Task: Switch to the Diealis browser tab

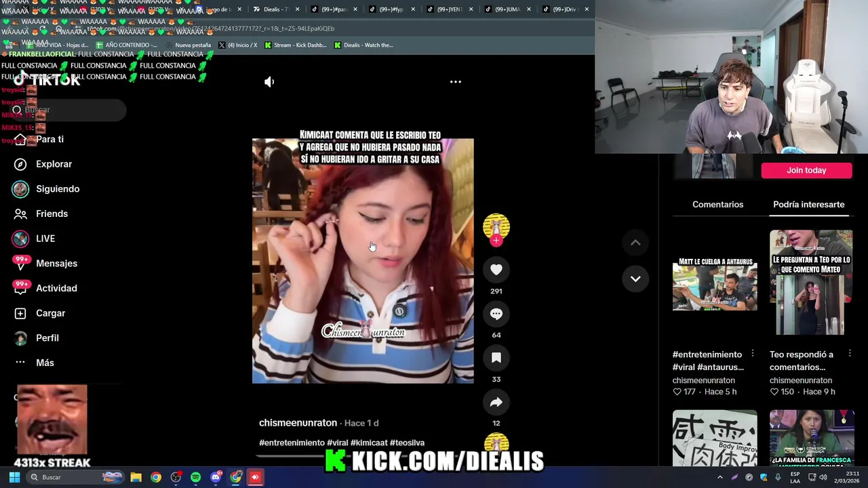Action: [275, 9]
